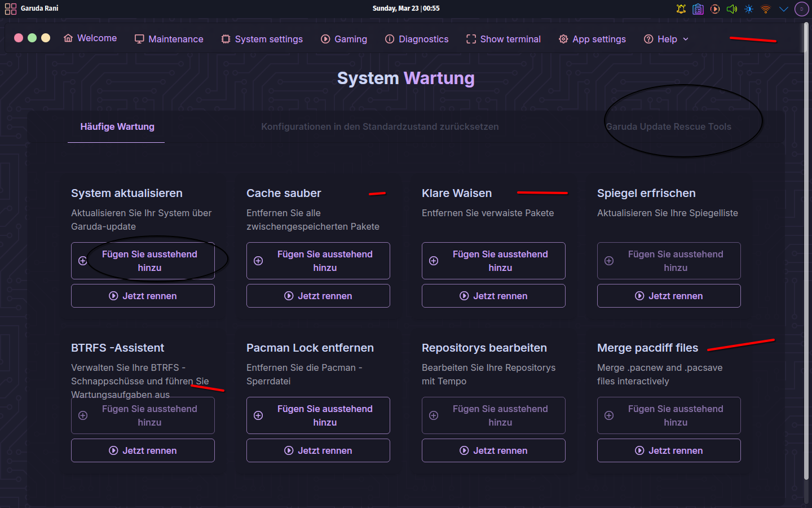Click the window's vertical scrollbar
Screen dimensions: 812x508
click(x=806, y=251)
